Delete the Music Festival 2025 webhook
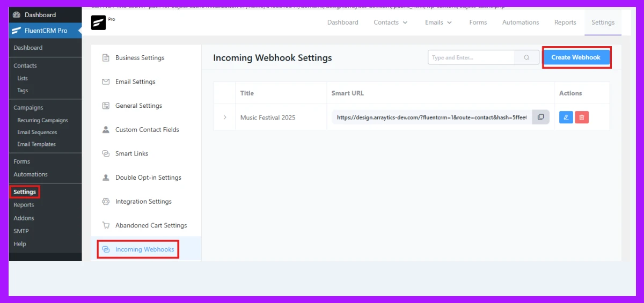Image resolution: width=644 pixels, height=303 pixels. pyautogui.click(x=582, y=117)
